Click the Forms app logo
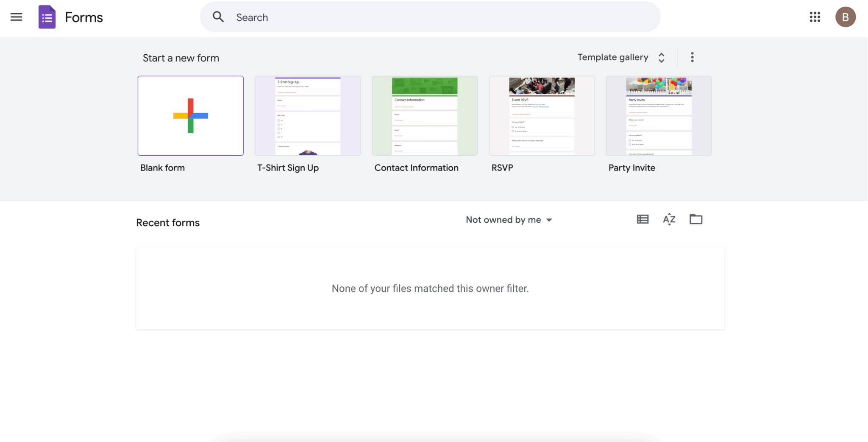868x442 pixels. [47, 17]
